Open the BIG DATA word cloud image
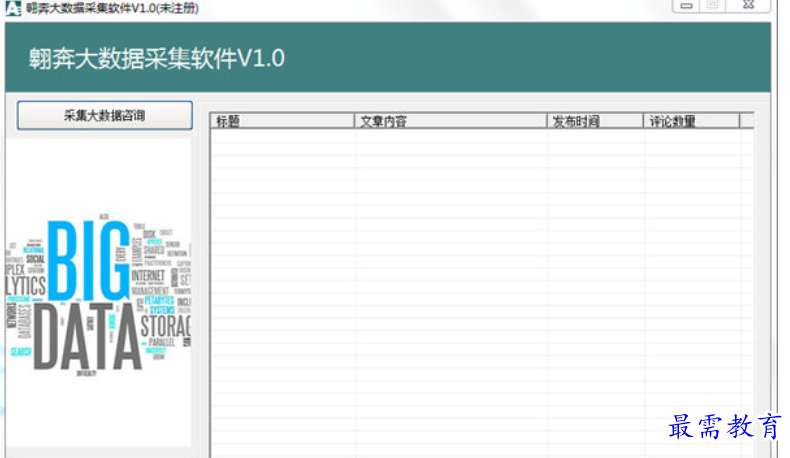Viewport: 790px width, 458px height. [98, 295]
